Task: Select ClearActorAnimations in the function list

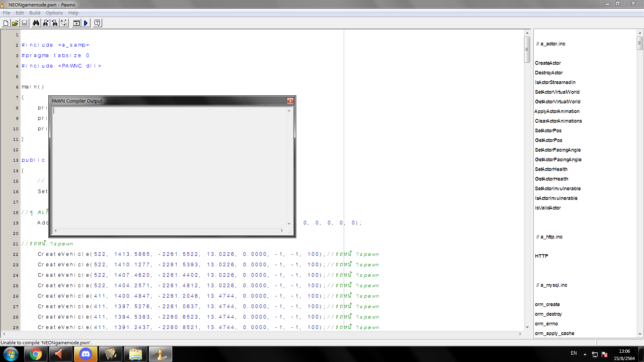Action: 558,121
